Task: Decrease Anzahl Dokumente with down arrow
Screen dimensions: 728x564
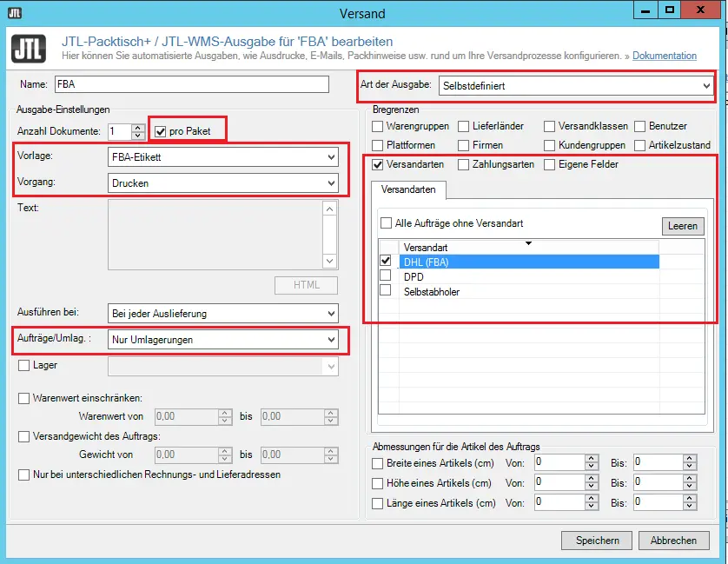Action: (138, 136)
